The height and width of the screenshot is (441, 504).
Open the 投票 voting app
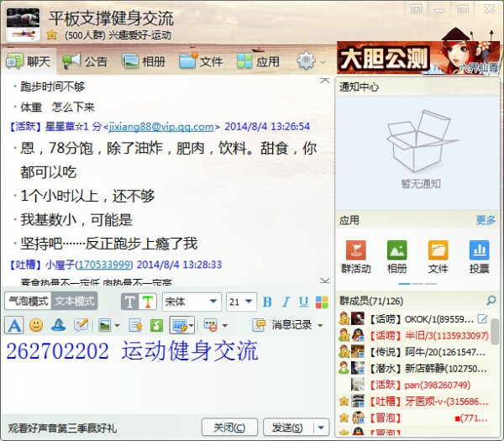tap(480, 256)
